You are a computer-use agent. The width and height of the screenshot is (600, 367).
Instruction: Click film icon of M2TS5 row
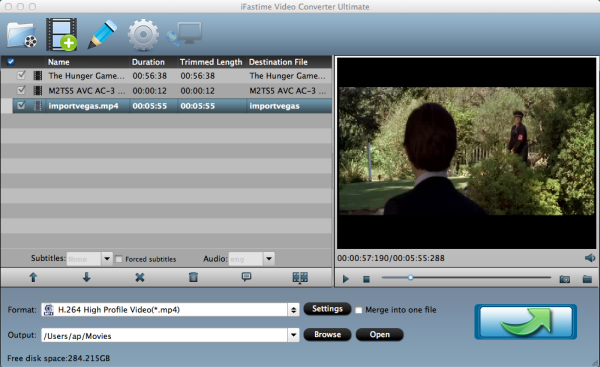(38, 90)
